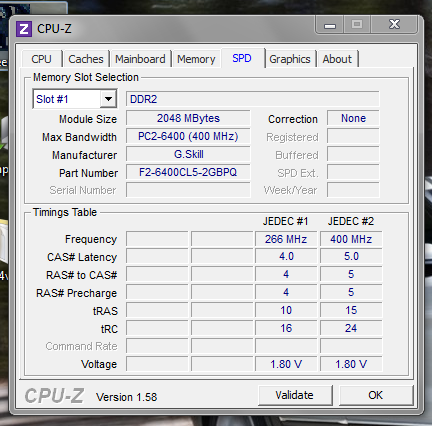Click the Module Size label
Viewport: 432px width, 426px height.
pos(88,119)
